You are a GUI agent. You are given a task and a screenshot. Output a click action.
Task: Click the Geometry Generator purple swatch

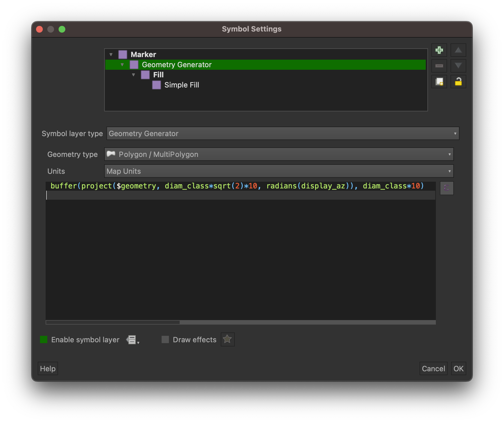[134, 65]
